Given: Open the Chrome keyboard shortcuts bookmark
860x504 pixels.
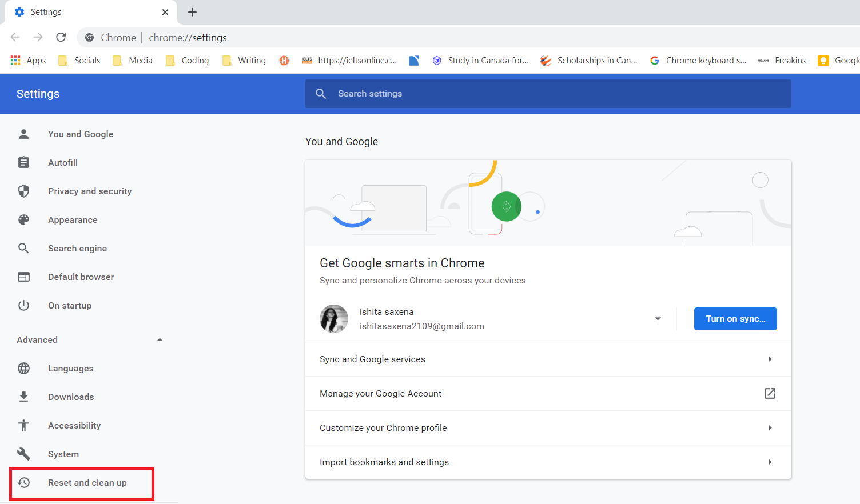Looking at the screenshot, I should [698, 61].
